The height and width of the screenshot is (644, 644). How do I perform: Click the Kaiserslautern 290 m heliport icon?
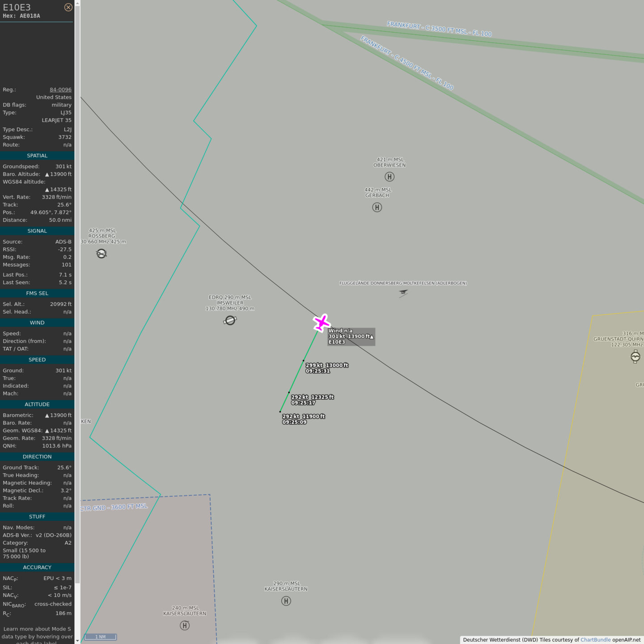pyautogui.click(x=286, y=601)
